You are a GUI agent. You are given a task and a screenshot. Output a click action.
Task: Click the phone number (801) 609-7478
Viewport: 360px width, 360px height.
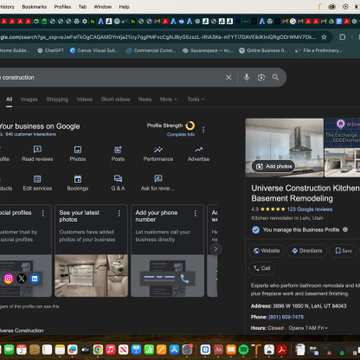[x=286, y=317]
